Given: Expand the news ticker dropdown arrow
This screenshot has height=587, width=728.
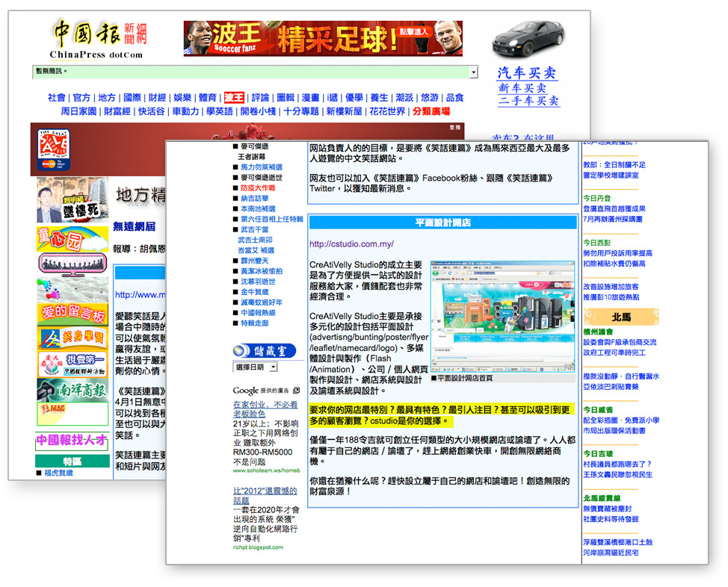Looking at the screenshot, I should (474, 72).
